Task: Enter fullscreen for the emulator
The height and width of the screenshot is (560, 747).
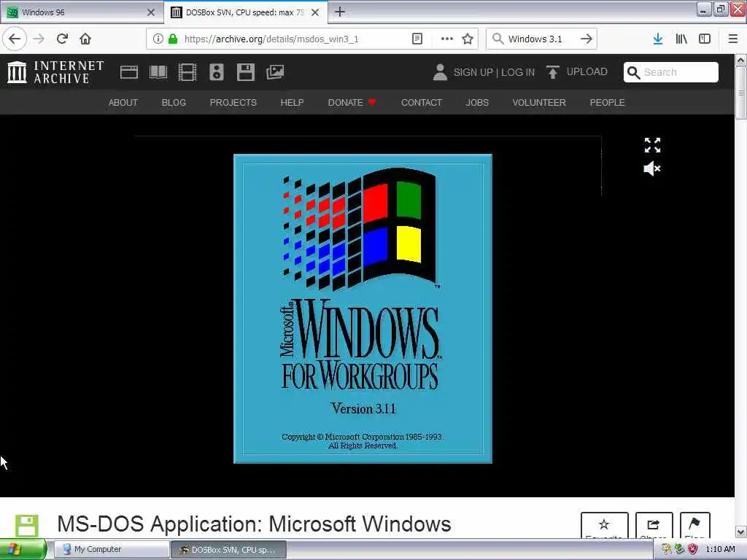Action: click(x=652, y=145)
